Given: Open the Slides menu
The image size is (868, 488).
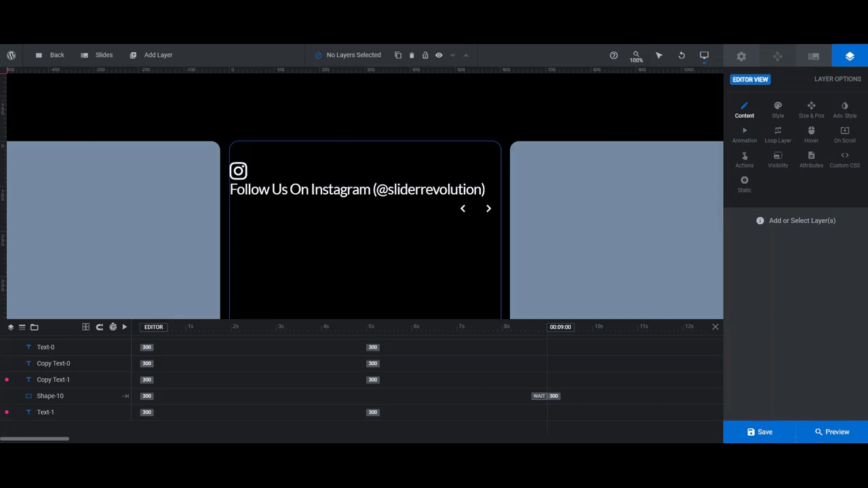Looking at the screenshot, I should tap(97, 55).
